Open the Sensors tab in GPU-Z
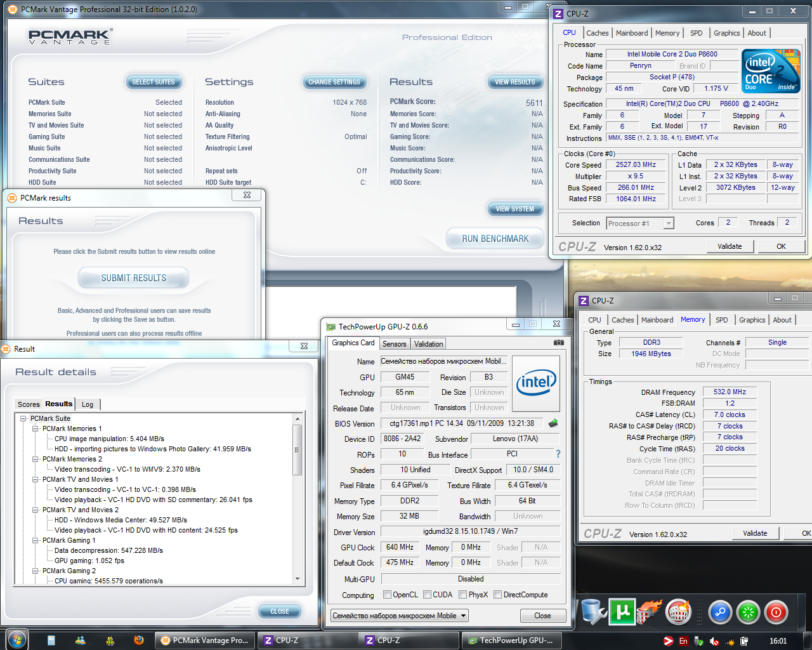Viewport: 812px width, 650px height. 394,344
